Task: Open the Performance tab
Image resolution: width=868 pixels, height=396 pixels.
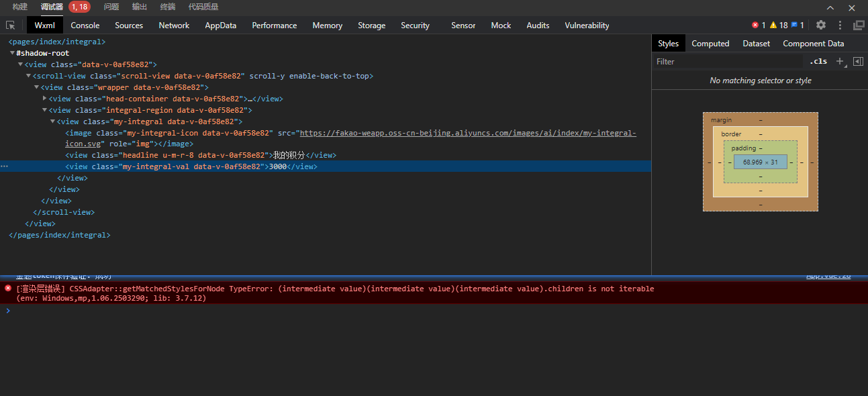Action: (275, 25)
